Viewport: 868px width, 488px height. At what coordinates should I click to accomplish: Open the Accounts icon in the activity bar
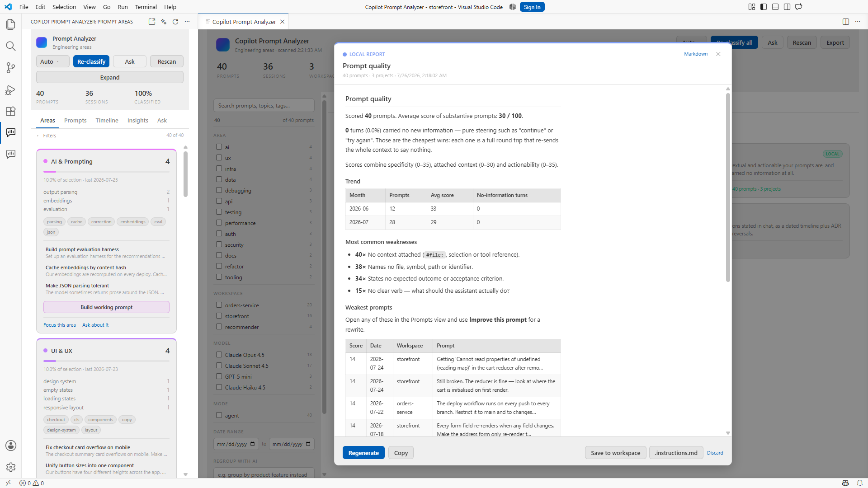(10, 446)
